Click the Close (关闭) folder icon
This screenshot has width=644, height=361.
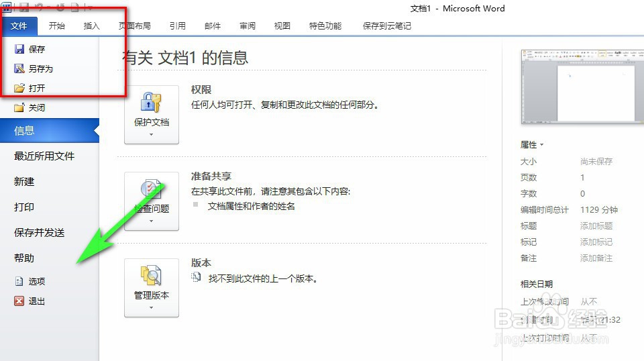point(19,107)
